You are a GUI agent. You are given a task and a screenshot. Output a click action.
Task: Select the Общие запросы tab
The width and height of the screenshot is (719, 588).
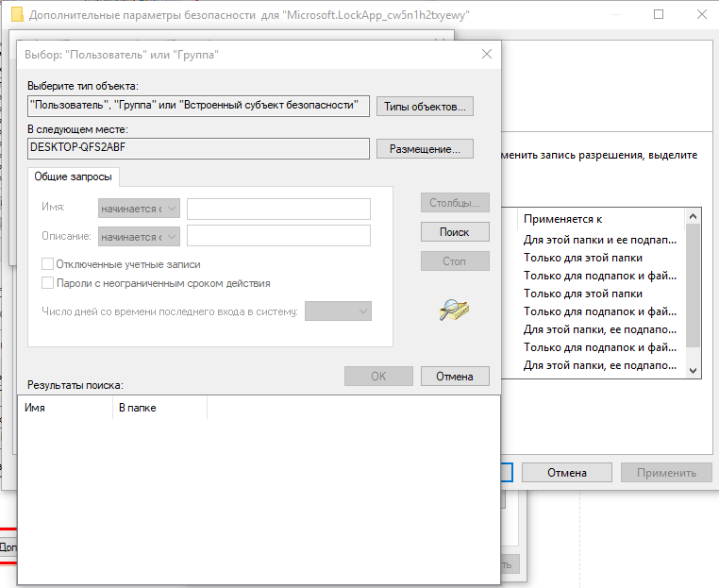coord(74,176)
